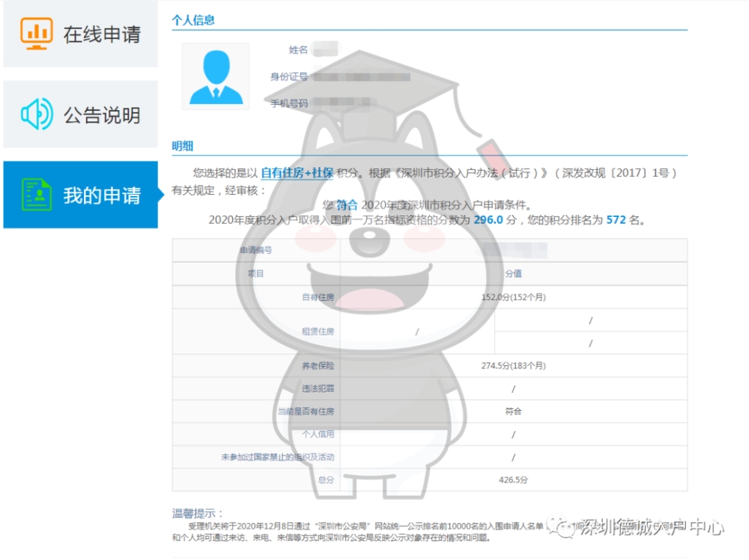
Task: Click 符合 in the 当前是否有住房 row
Action: click(514, 411)
